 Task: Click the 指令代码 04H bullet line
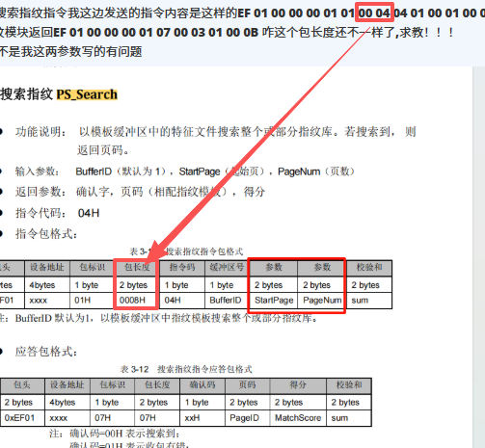tap(57, 213)
